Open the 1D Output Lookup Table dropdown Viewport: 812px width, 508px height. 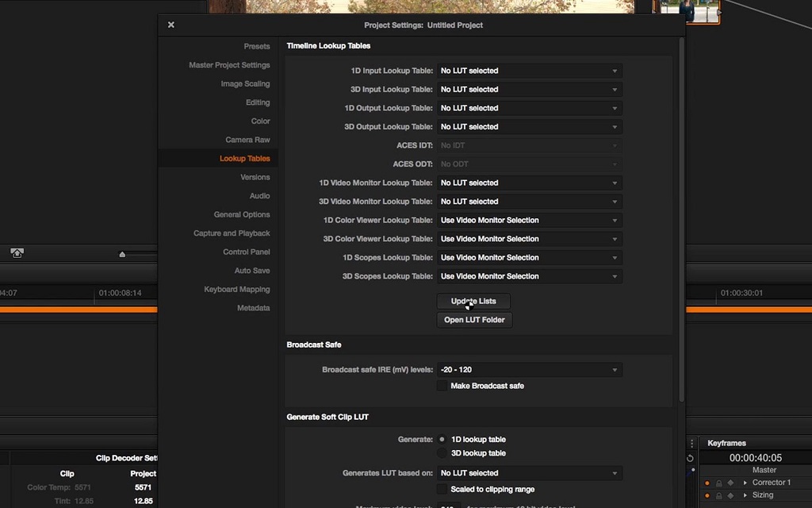click(x=529, y=108)
